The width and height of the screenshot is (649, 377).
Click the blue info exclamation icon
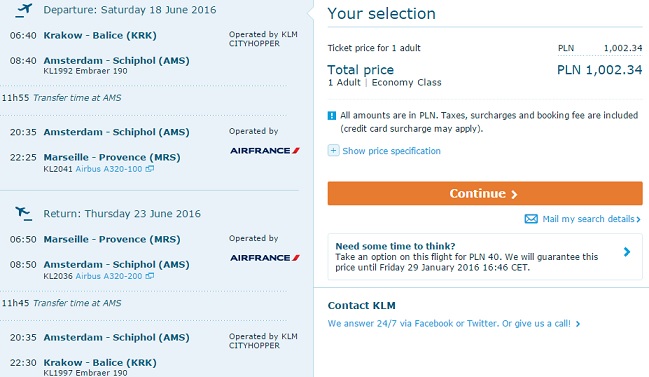(x=332, y=115)
